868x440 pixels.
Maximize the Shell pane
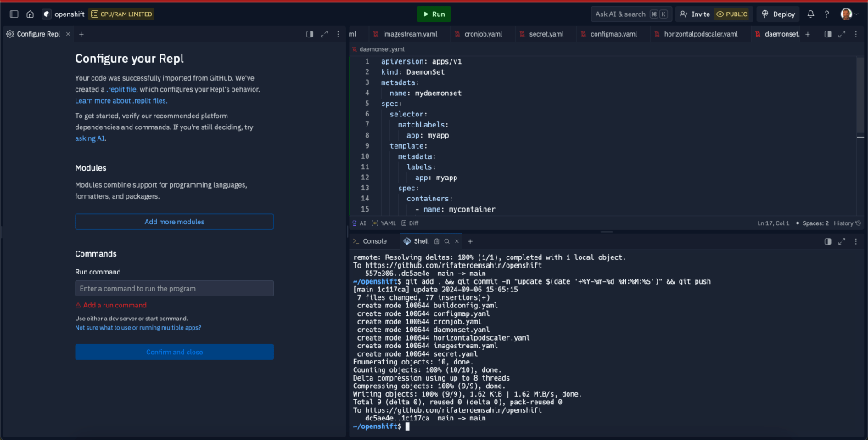pos(842,241)
